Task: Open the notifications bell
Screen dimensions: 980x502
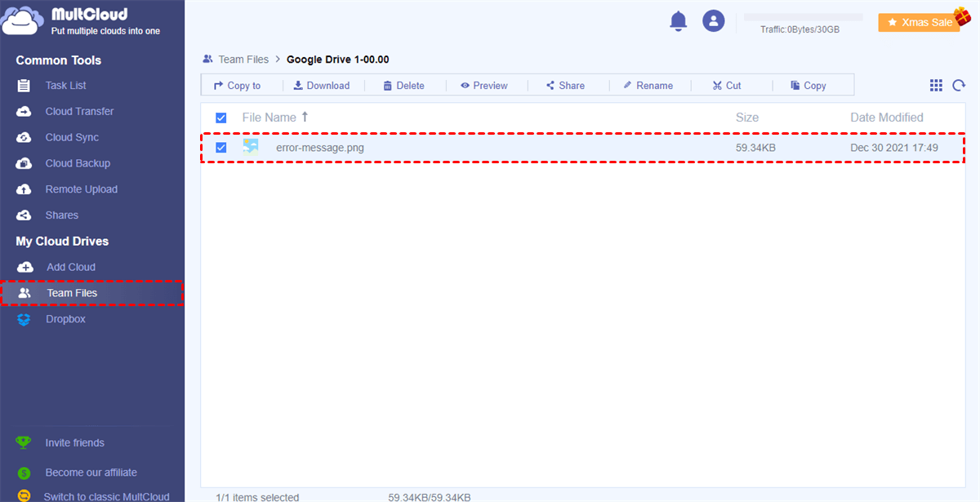Action: point(678,21)
